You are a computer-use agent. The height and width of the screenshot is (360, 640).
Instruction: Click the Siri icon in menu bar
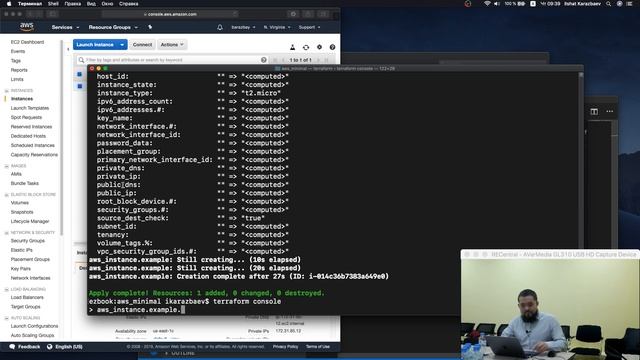[619, 4]
